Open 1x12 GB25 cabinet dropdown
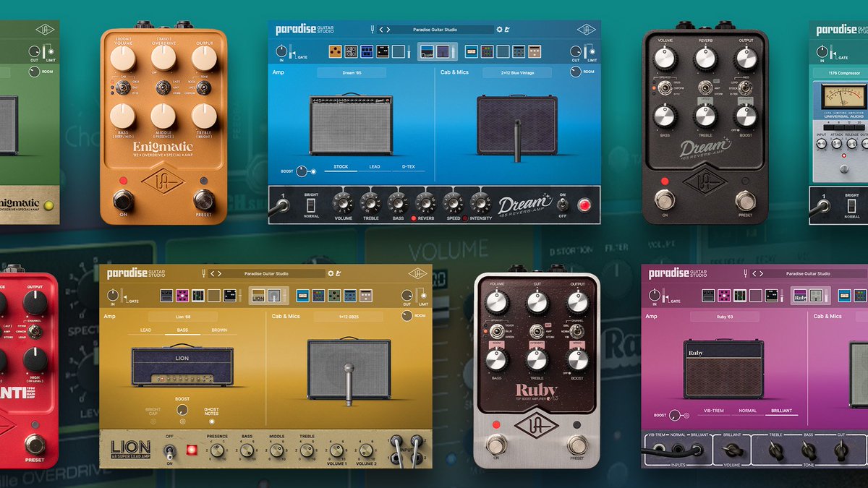Viewport: 868px width, 488px height. pyautogui.click(x=349, y=317)
